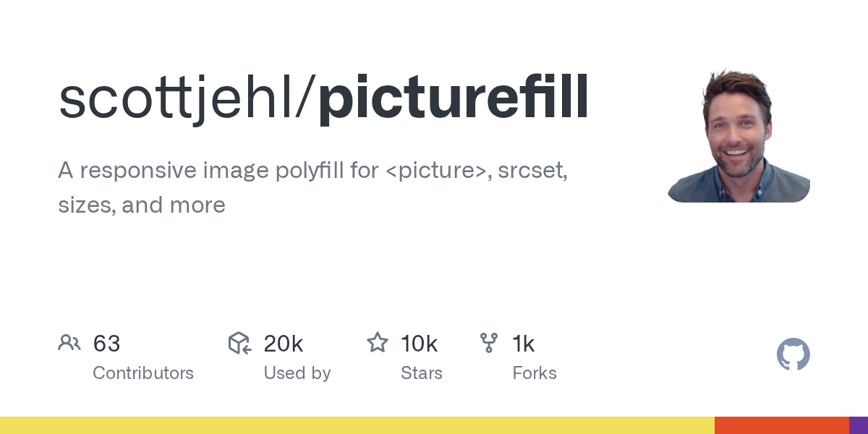Click the 10k stars count
Viewport: 868px width, 434px height.
[x=419, y=344]
